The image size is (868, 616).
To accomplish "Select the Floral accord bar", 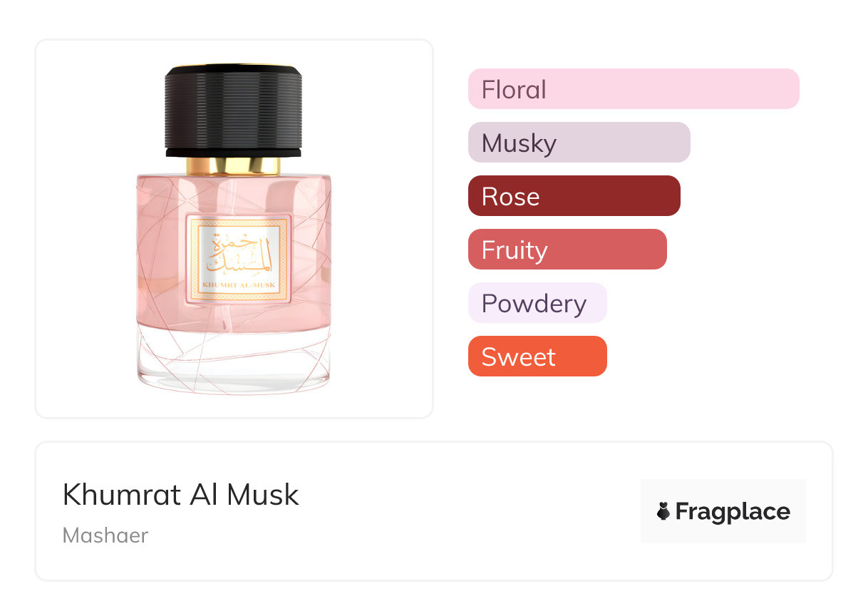I will click(x=634, y=89).
